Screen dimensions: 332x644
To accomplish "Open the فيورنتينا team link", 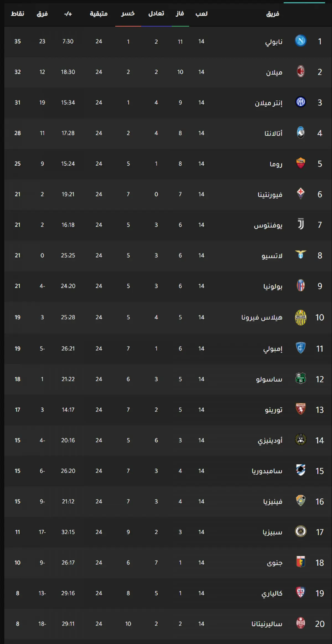I will 270,194.
